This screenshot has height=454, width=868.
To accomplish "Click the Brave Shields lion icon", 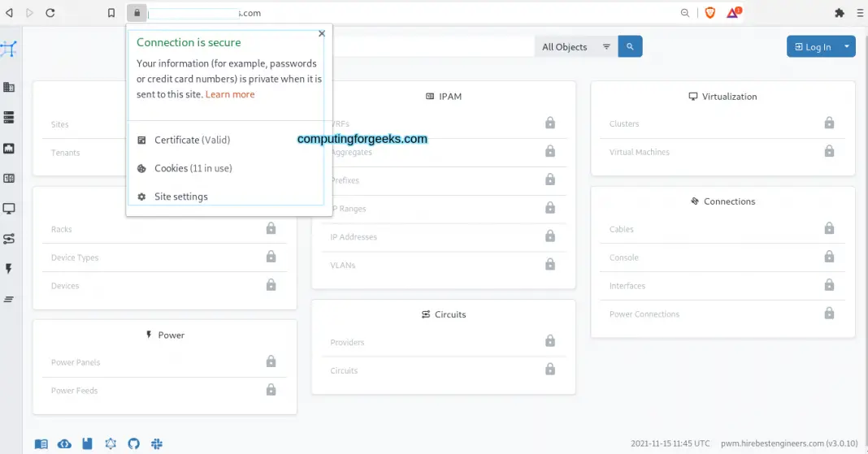I will point(710,13).
